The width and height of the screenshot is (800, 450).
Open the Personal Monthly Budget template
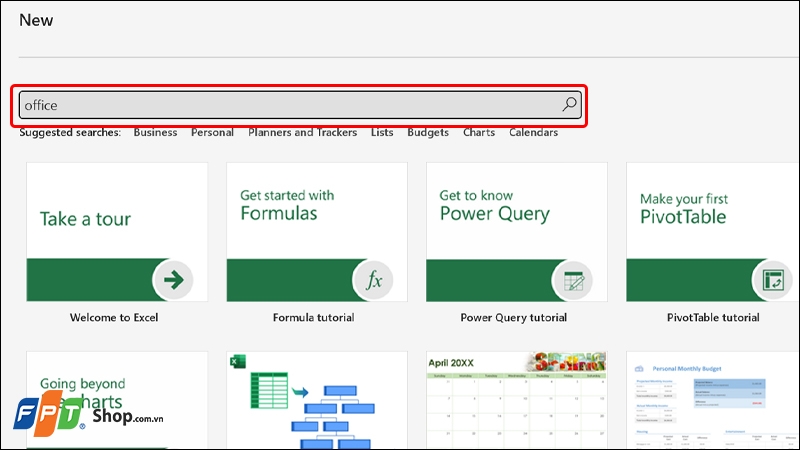(x=713, y=400)
